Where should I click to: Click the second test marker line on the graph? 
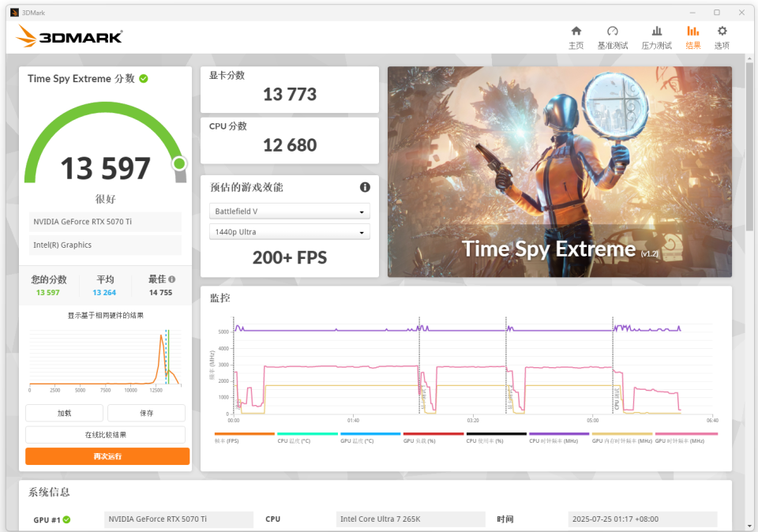tap(419, 365)
